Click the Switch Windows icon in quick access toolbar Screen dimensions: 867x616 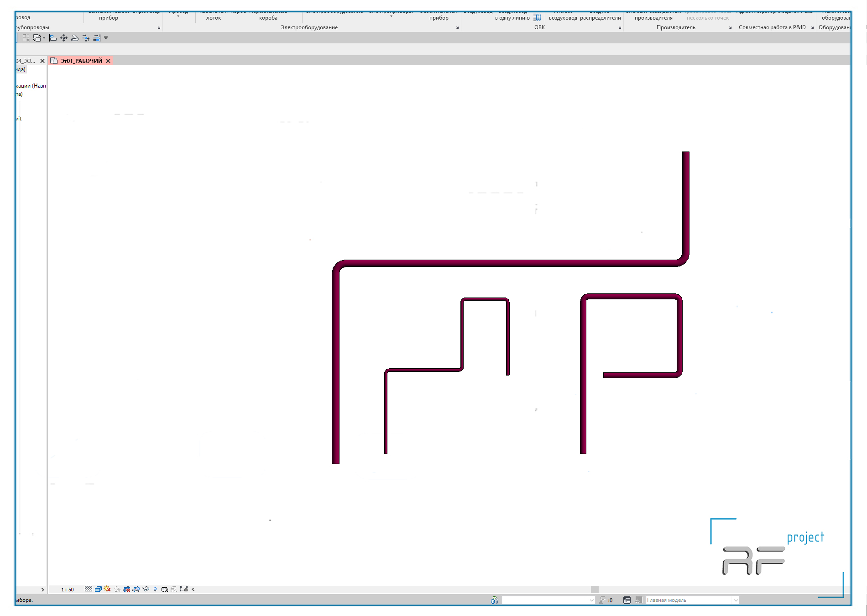point(37,38)
